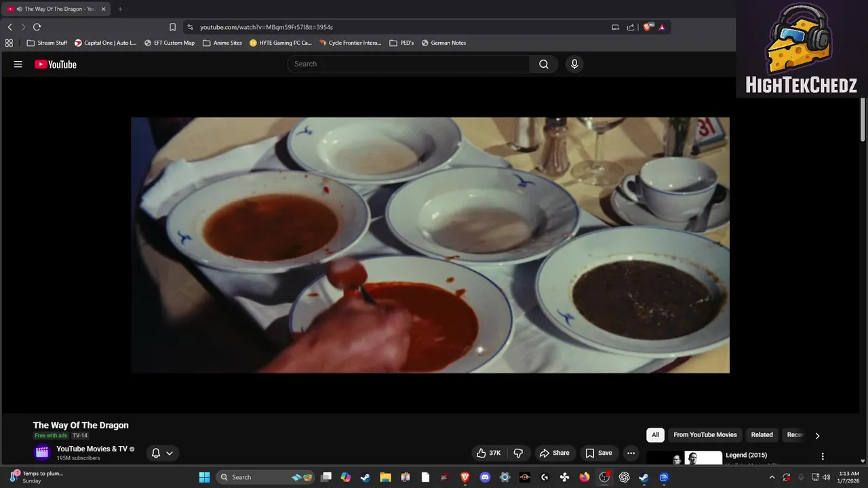Viewport: 868px width, 488px height.
Task: Mute the tab via speaker icon
Action: (19, 9)
